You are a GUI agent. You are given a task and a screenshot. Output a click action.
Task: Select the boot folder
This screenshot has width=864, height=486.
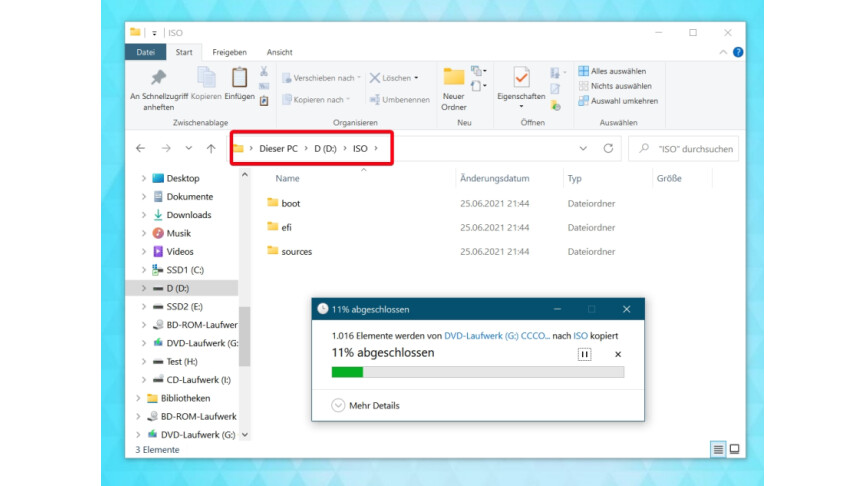[x=283, y=203]
